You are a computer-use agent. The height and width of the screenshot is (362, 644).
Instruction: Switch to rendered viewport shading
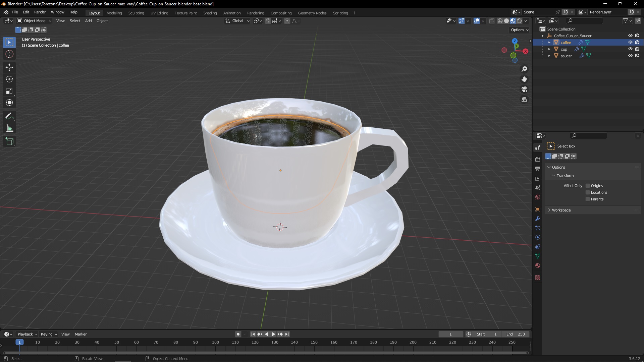point(519,21)
